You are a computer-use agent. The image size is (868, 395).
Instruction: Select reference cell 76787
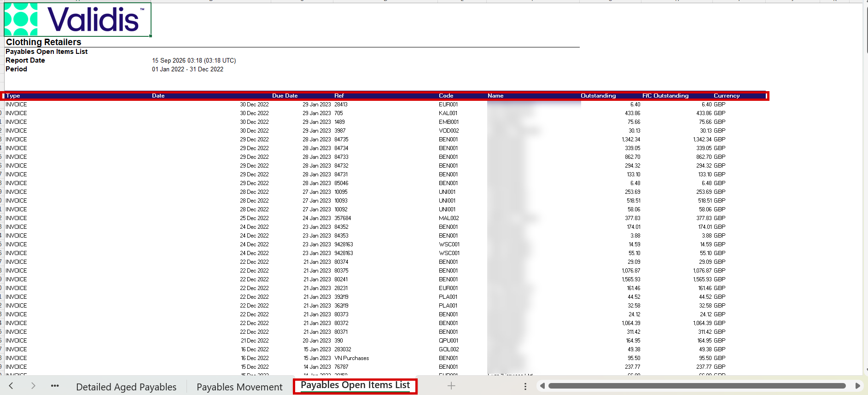pyautogui.click(x=341, y=367)
